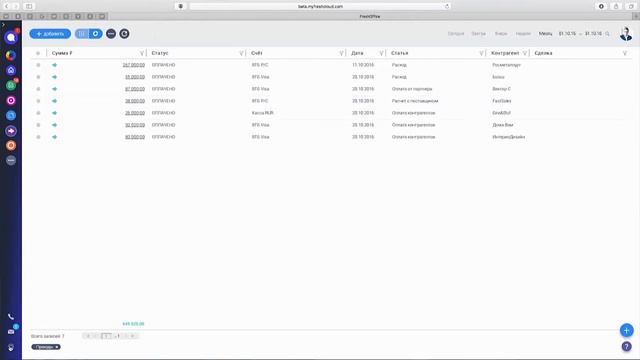Image resolution: width=640 pixels, height=360 pixels.
Task: Click the browser back arrow
Action: 7,6
